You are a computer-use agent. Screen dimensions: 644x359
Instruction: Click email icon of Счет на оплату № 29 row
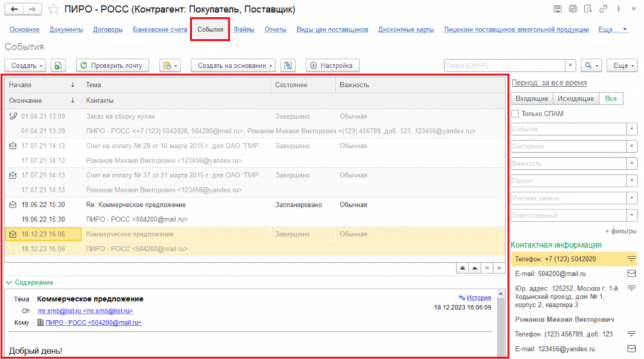(13, 146)
